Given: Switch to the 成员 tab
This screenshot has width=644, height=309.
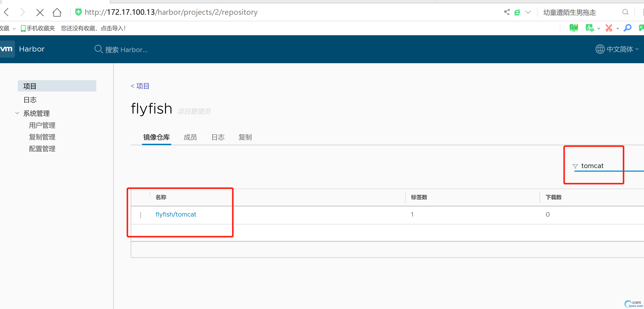Looking at the screenshot, I should (190, 137).
